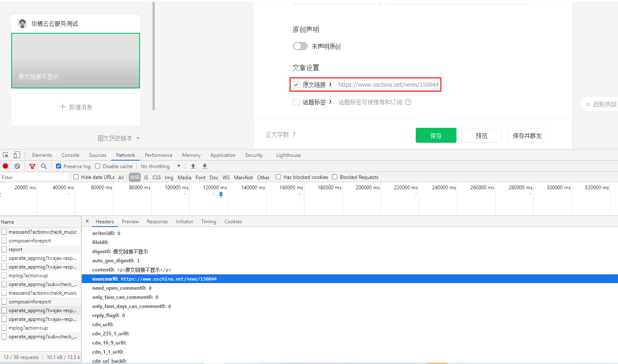This screenshot has height=364, width=618.
Task: Toggle the device toolbar icon
Action: pos(17,155)
